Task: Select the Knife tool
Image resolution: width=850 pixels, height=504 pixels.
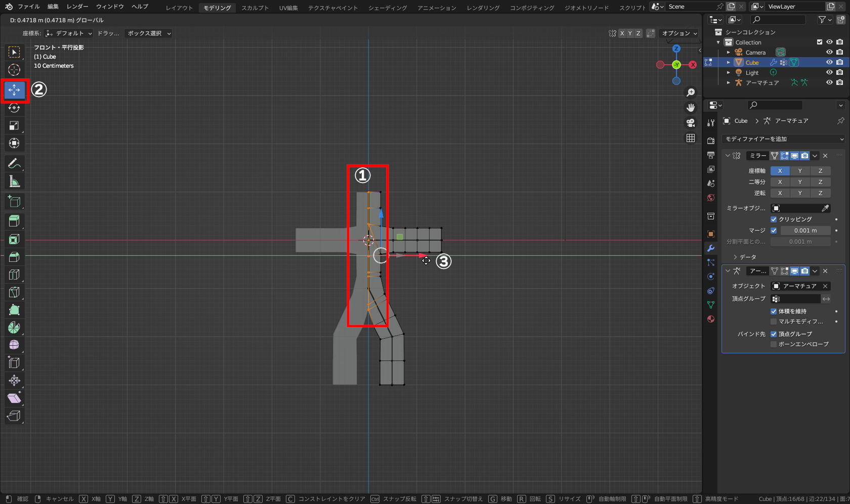Action: click(14, 292)
